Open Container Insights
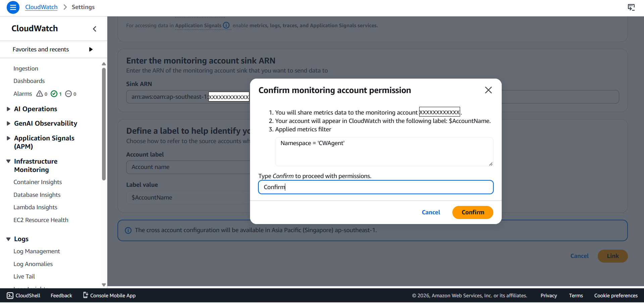This screenshot has width=644, height=303. pos(38,182)
